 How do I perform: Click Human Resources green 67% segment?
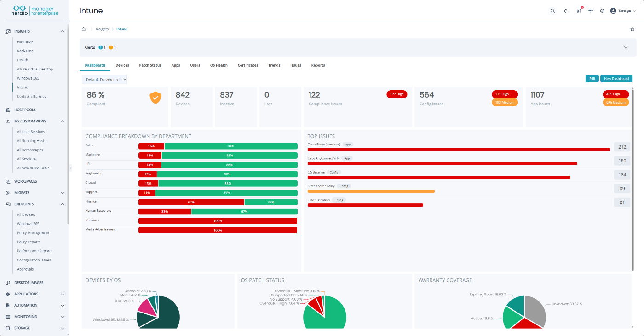244,211
